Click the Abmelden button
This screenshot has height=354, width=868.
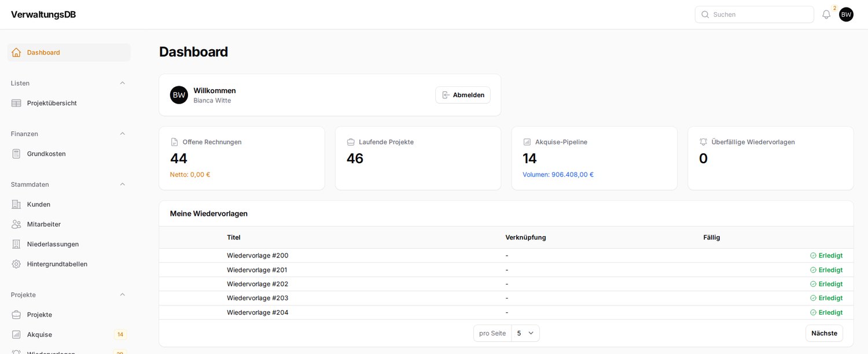[x=463, y=95]
